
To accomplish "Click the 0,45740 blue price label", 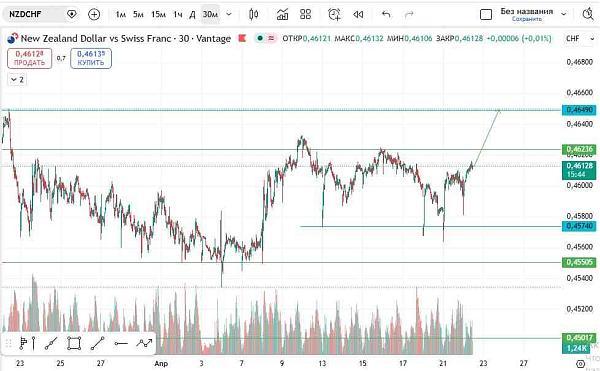I will [579, 226].
